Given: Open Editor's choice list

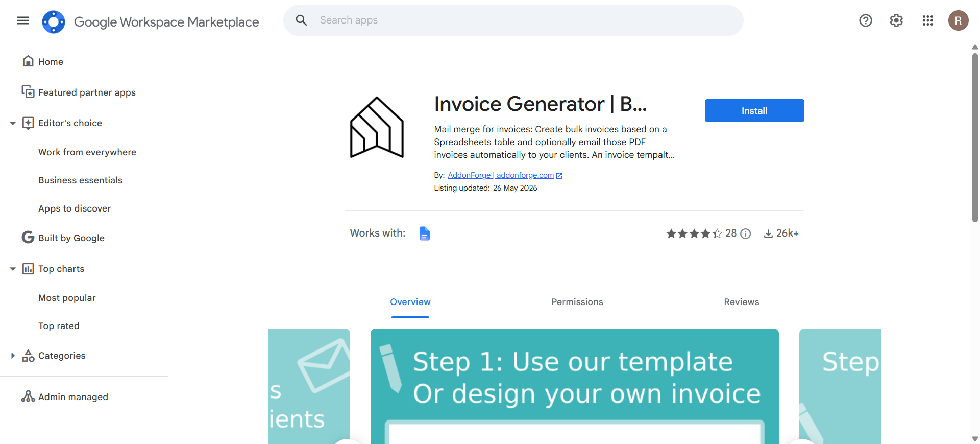Looking at the screenshot, I should [70, 123].
